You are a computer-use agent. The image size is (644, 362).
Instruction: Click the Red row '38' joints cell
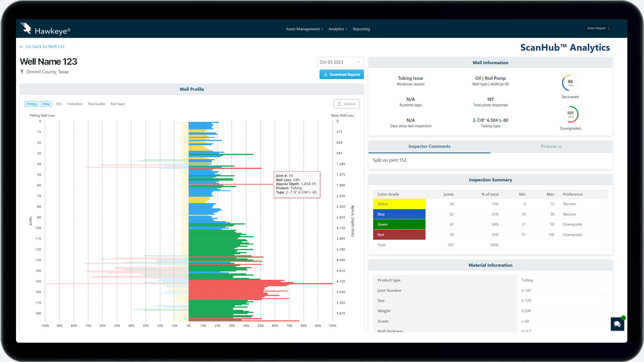tap(451, 235)
